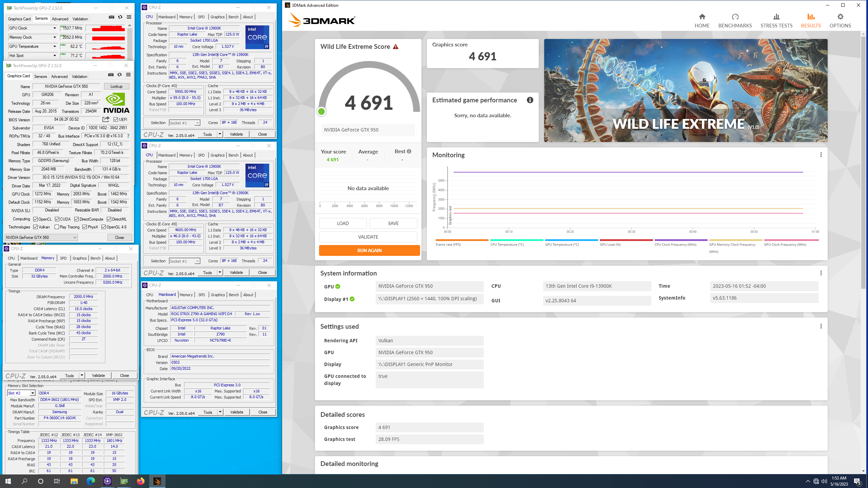The image size is (868, 488).
Task: Click Validate button in CPU-Z Mainboard window
Action: pyautogui.click(x=237, y=412)
